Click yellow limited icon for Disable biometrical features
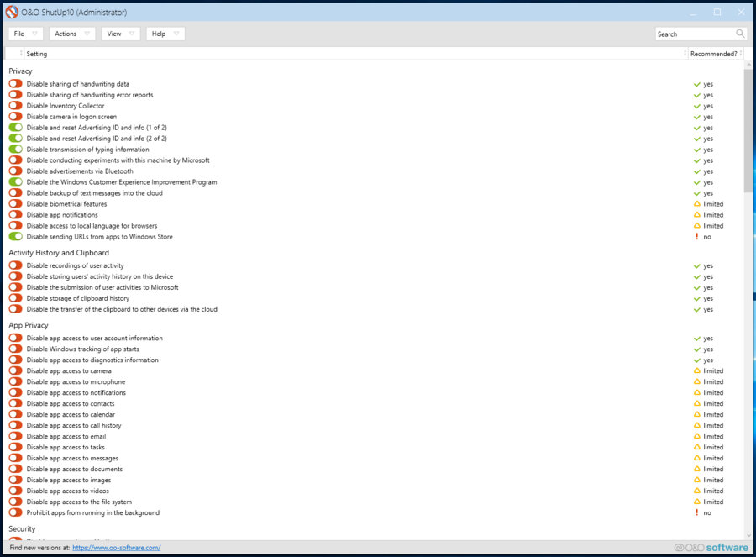Viewport: 756px width, 557px height. click(696, 204)
